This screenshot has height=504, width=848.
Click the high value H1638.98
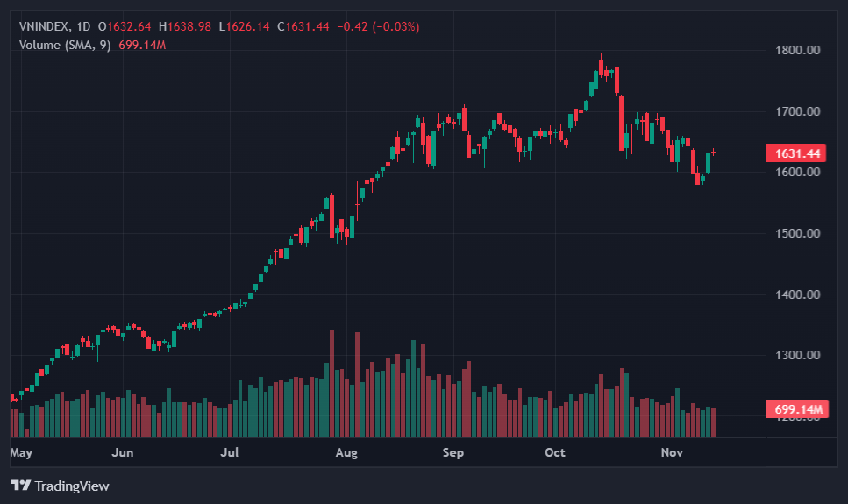184,26
